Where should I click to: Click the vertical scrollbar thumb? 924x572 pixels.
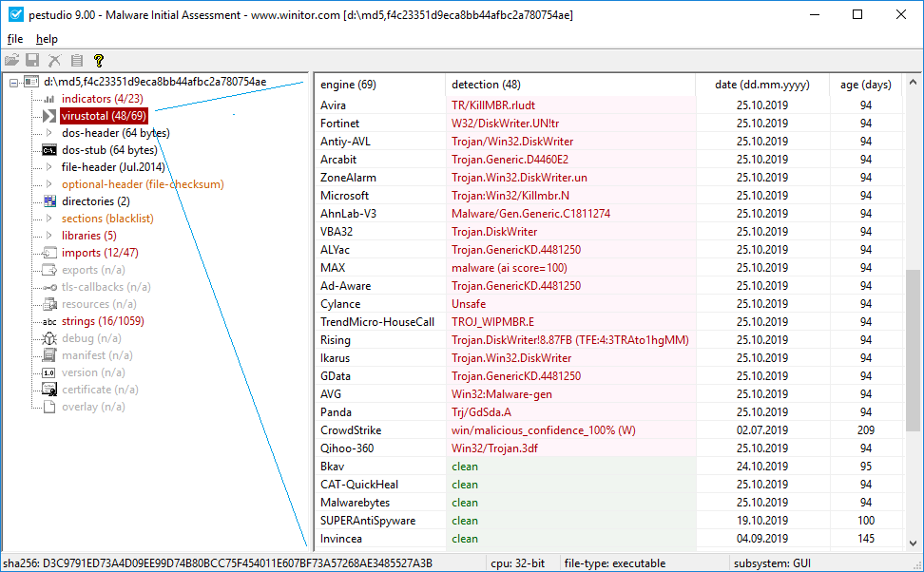[x=913, y=350]
